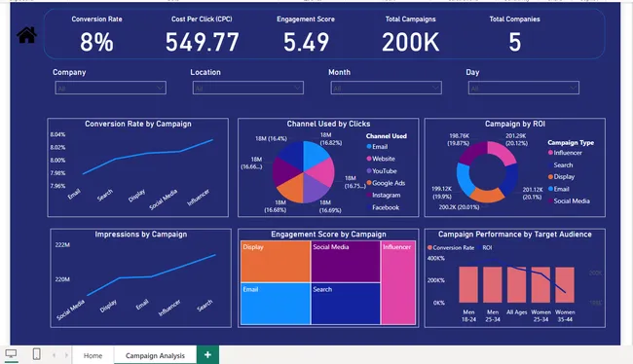This screenshot has height=364, width=633.
Task: Select Display in Campaign Type legend
Action: click(561, 177)
